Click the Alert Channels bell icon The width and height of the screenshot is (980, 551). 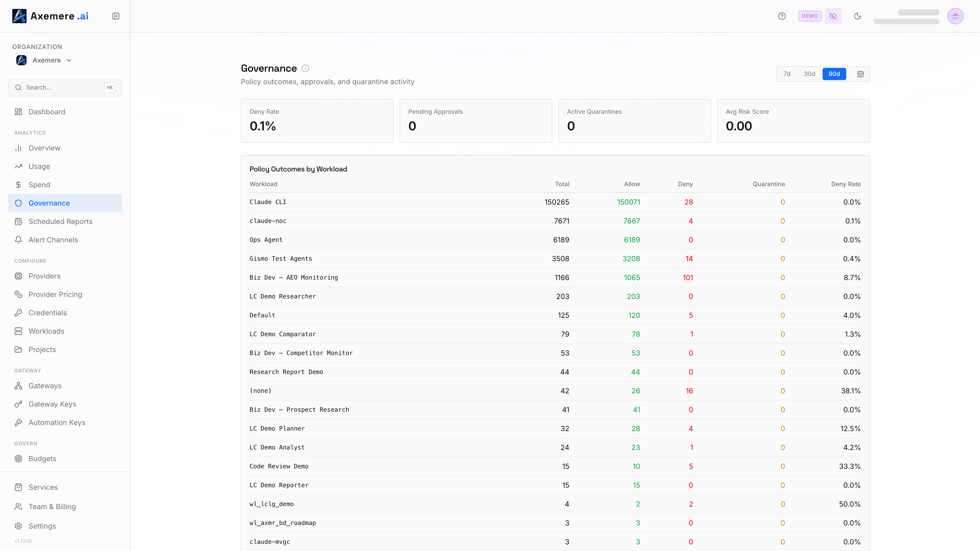(x=18, y=240)
